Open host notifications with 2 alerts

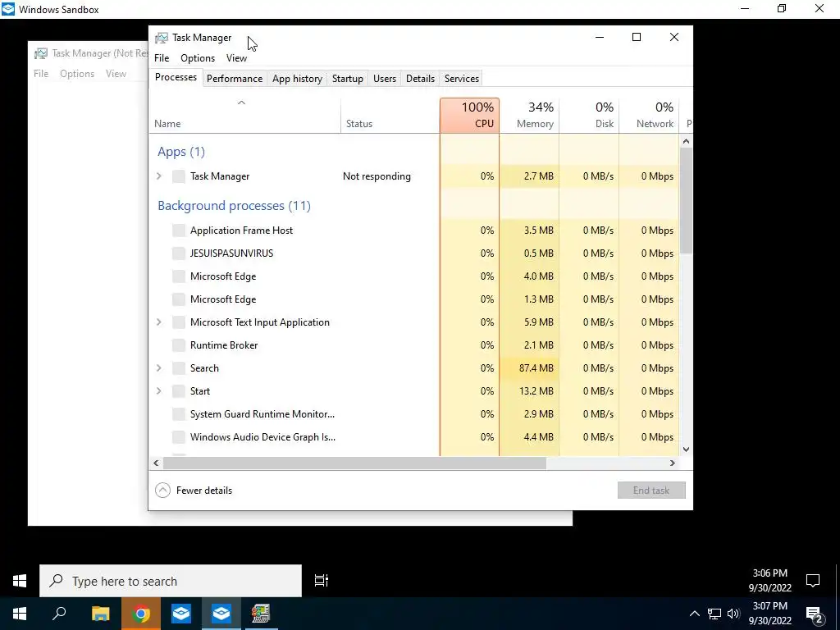coord(814,615)
